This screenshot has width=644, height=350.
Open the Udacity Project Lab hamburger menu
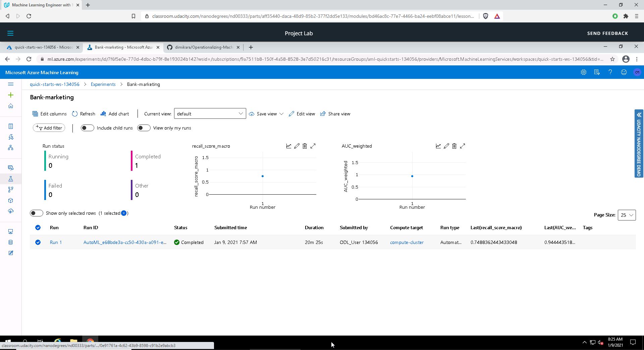coord(10,33)
